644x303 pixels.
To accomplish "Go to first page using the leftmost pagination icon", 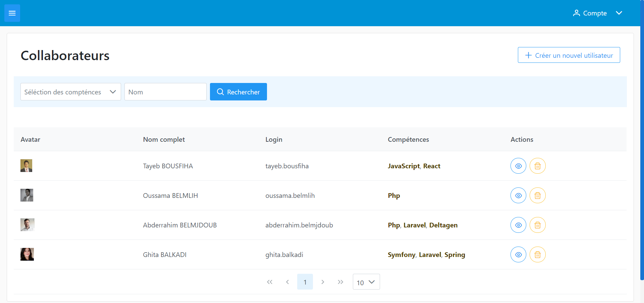I will pyautogui.click(x=270, y=282).
